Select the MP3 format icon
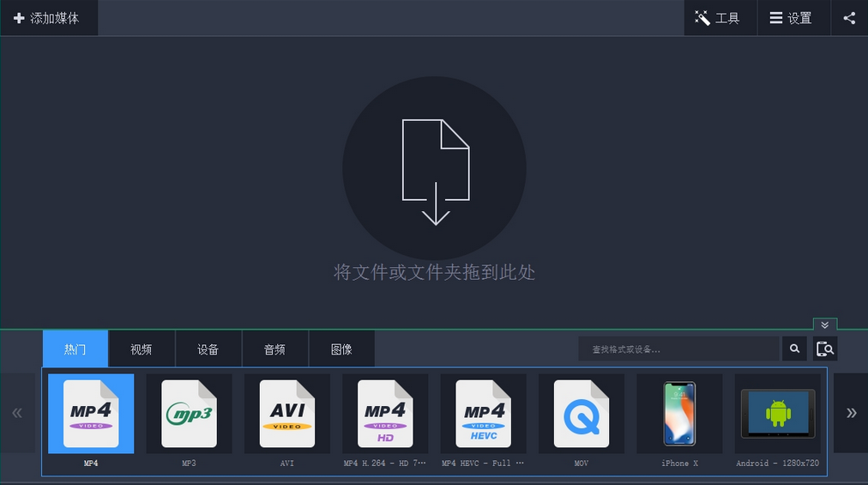Screen dimensions: 868x485 pos(189,414)
